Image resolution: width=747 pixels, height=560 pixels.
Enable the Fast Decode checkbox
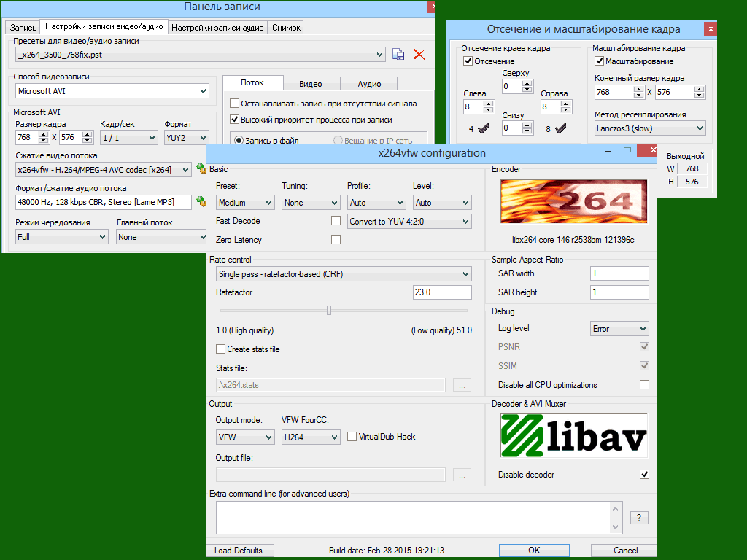[x=336, y=221]
